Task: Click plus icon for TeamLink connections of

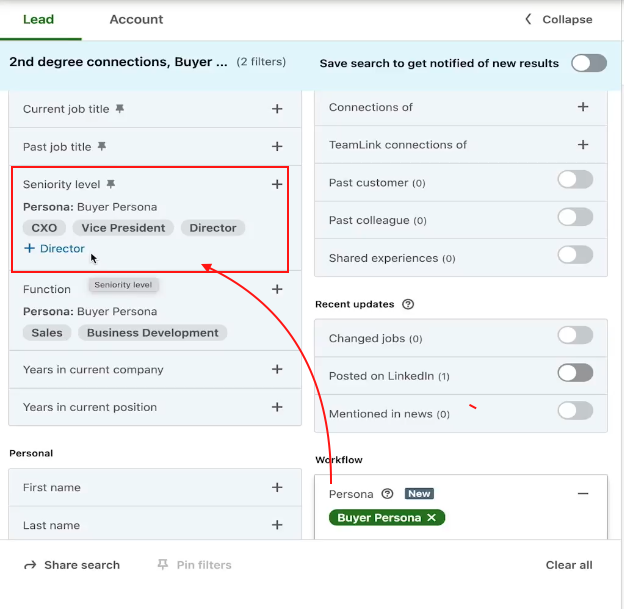Action: coord(583,145)
